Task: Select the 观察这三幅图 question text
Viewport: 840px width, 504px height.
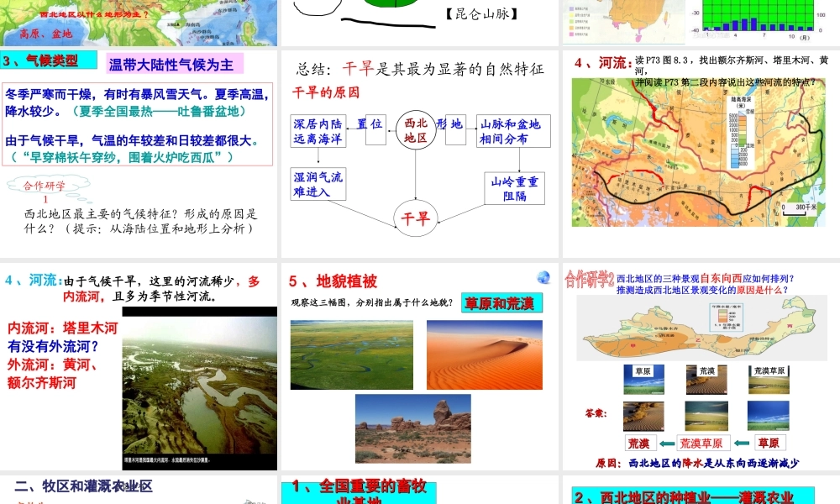Action: pos(372,302)
